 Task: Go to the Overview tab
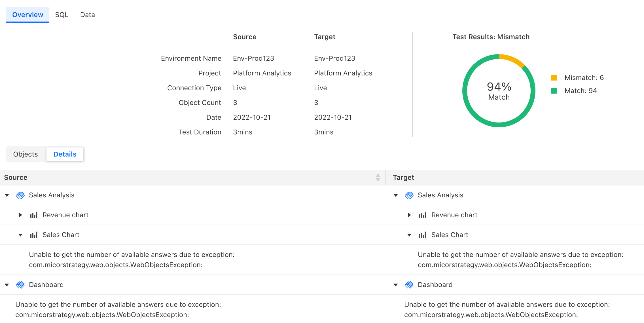[x=28, y=15]
